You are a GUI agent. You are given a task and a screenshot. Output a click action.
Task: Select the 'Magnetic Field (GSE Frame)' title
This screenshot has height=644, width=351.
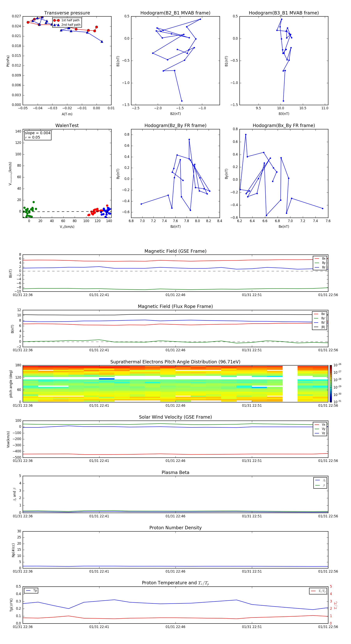point(175,251)
